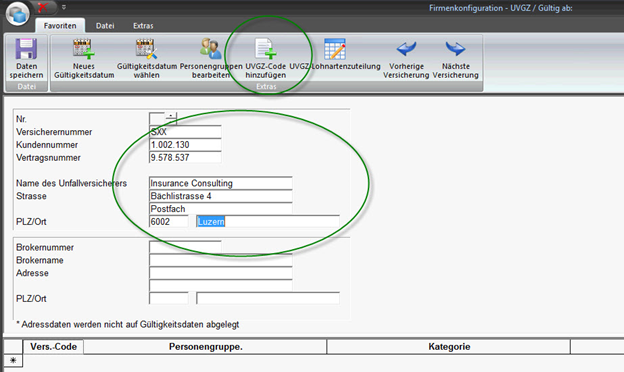Click the round application orb button
This screenshot has height=372, width=624.
18,13
